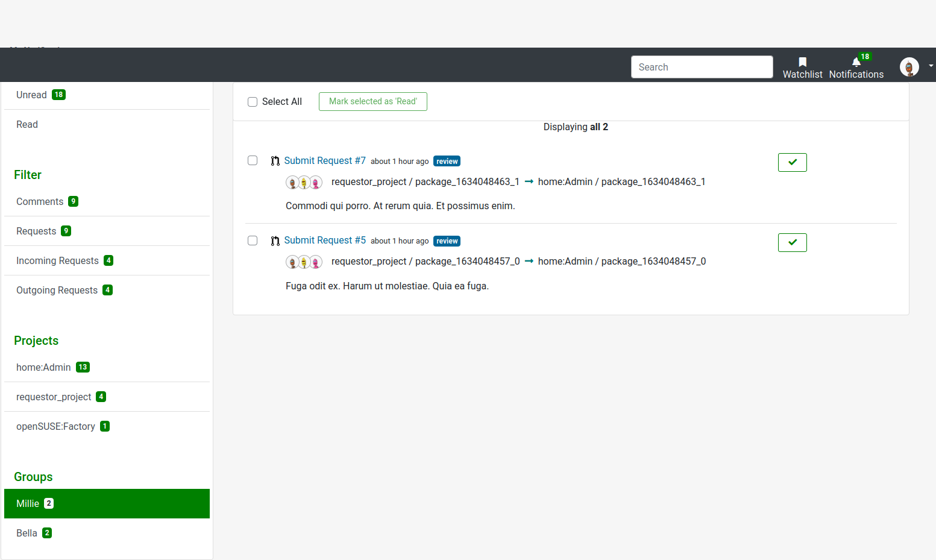Show Unread notifications list

pos(32,95)
